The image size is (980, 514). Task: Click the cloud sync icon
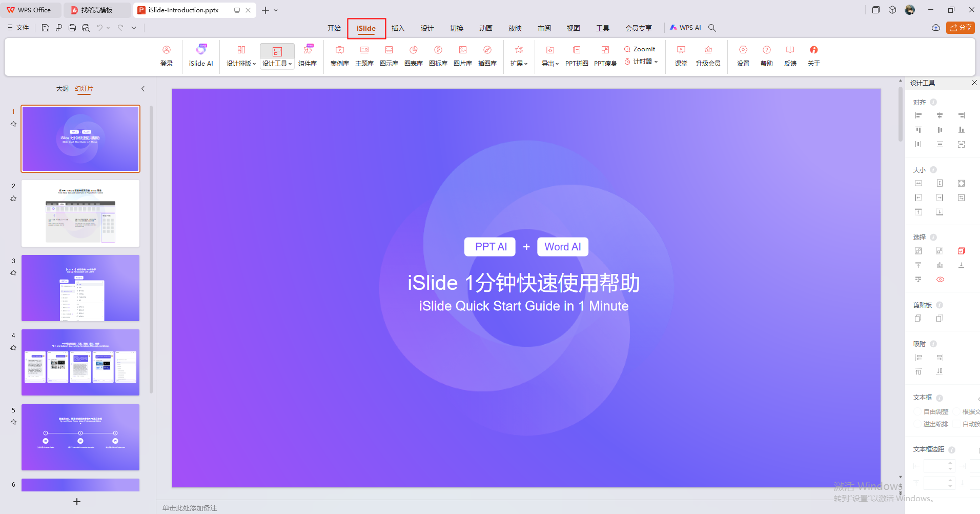[936, 28]
